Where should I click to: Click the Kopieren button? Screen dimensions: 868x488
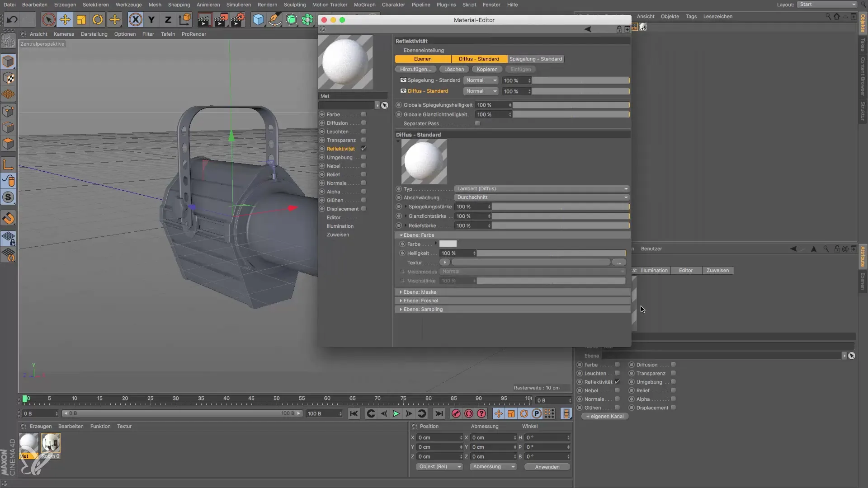click(487, 70)
